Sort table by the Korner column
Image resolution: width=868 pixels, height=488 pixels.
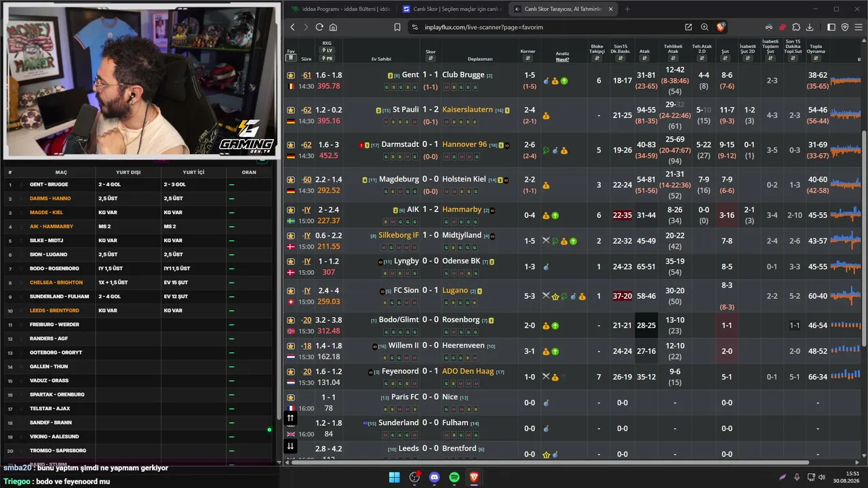[x=528, y=58]
